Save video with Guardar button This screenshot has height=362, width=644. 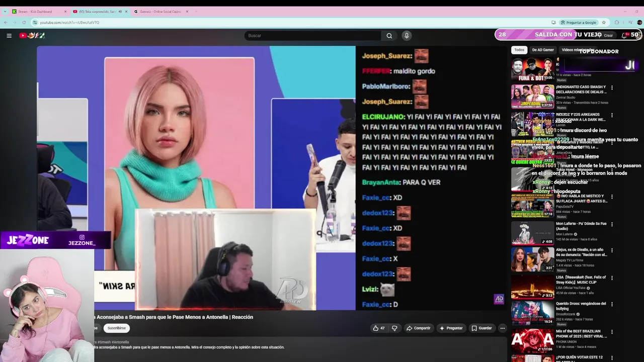pyautogui.click(x=481, y=328)
